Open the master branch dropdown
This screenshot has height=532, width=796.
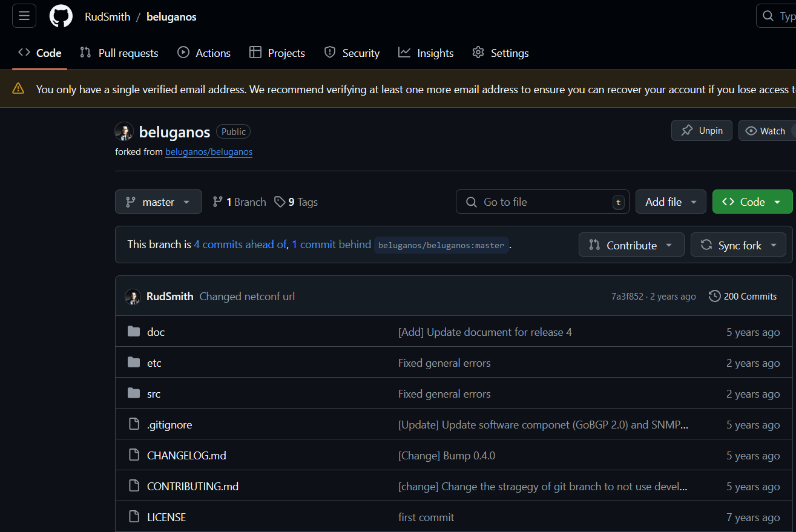click(159, 202)
